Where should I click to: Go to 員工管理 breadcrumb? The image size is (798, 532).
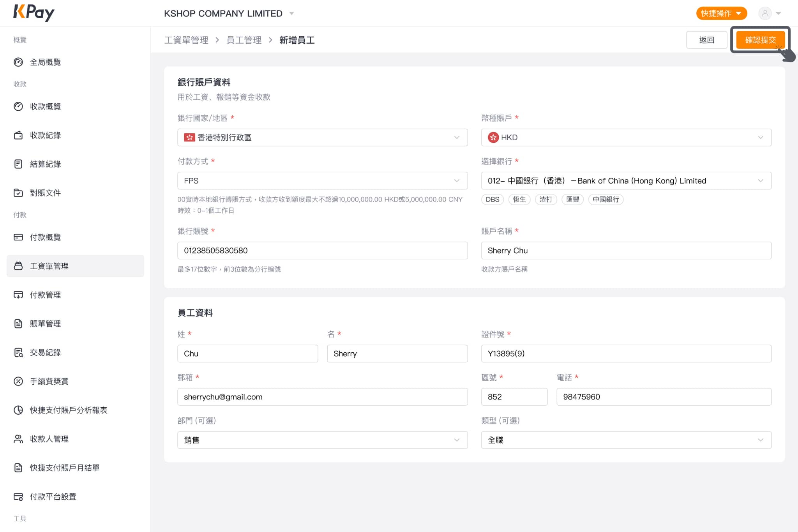coord(244,40)
